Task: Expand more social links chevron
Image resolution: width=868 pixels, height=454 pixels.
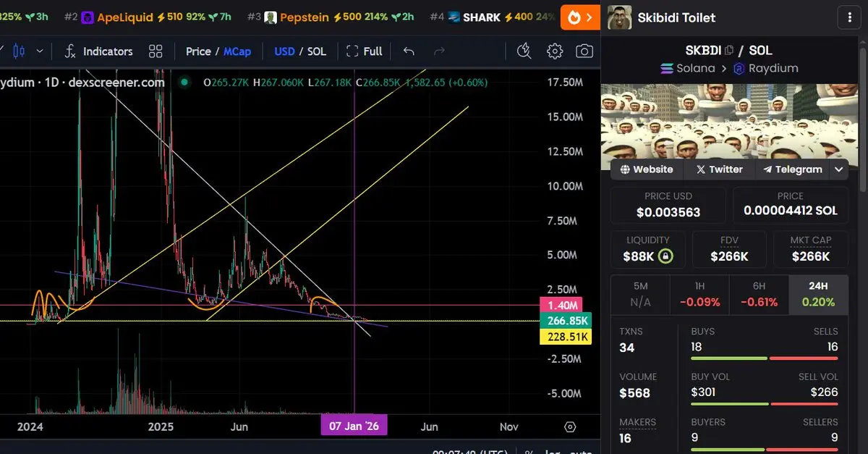Action: click(x=838, y=169)
